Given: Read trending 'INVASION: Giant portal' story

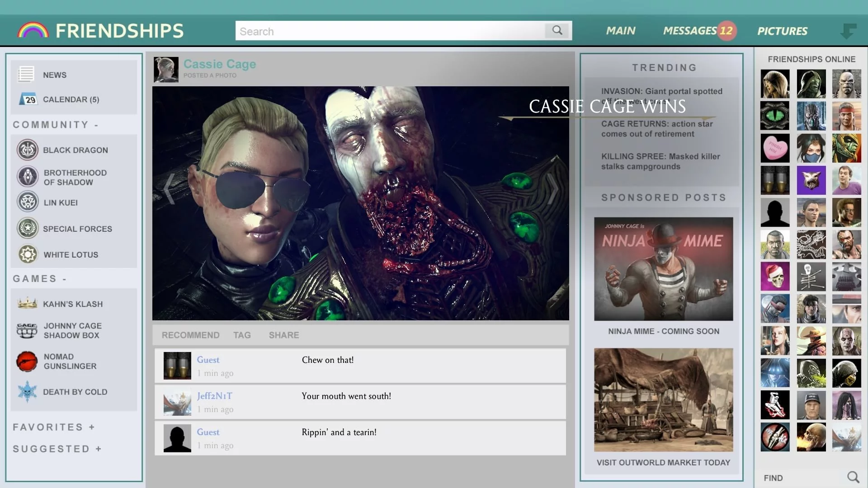Looking at the screenshot, I should (x=662, y=96).
